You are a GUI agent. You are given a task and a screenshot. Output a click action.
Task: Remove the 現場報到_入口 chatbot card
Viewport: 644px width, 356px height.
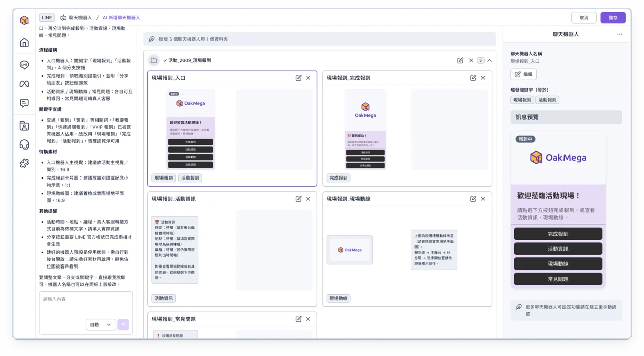308,78
